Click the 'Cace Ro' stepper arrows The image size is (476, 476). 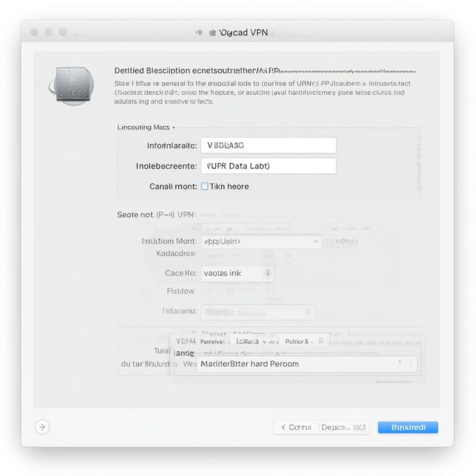[268, 273]
